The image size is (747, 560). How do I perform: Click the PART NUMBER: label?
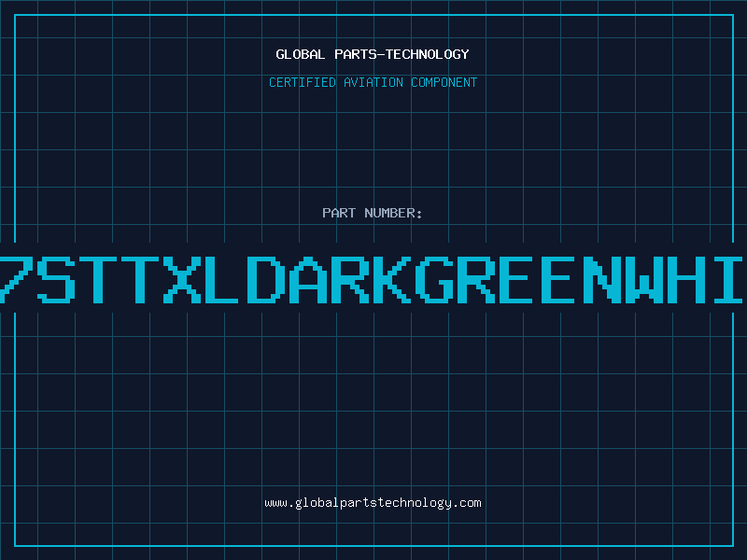[373, 213]
